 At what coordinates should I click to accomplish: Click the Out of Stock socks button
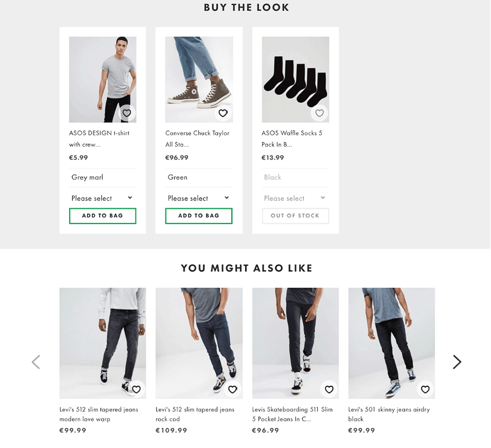(x=295, y=216)
